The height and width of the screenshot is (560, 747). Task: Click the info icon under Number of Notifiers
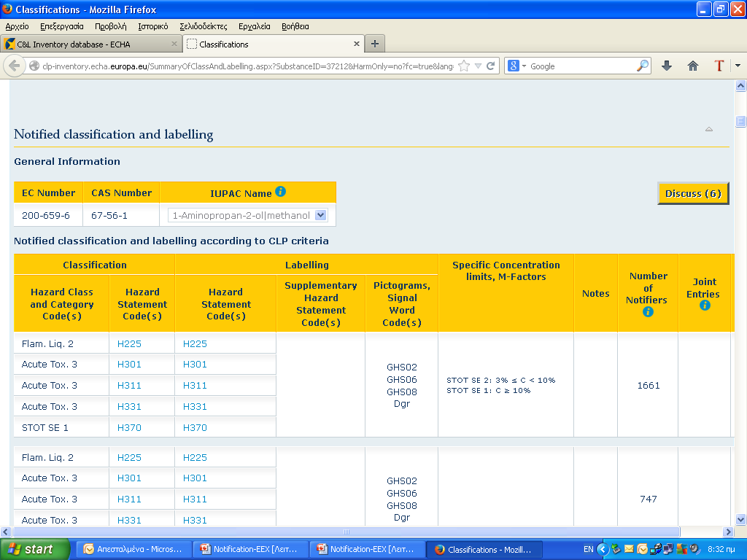tap(648, 312)
